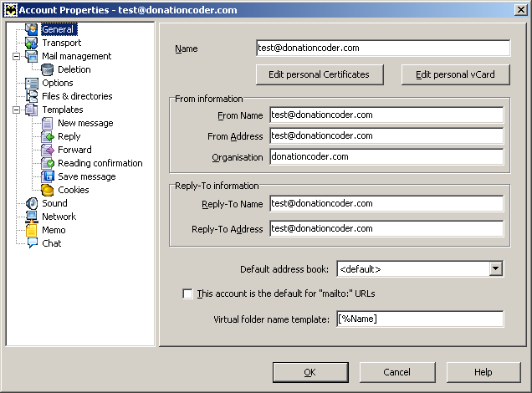The height and width of the screenshot is (393, 532).
Task: Click the New message template icon
Action: tap(47, 123)
